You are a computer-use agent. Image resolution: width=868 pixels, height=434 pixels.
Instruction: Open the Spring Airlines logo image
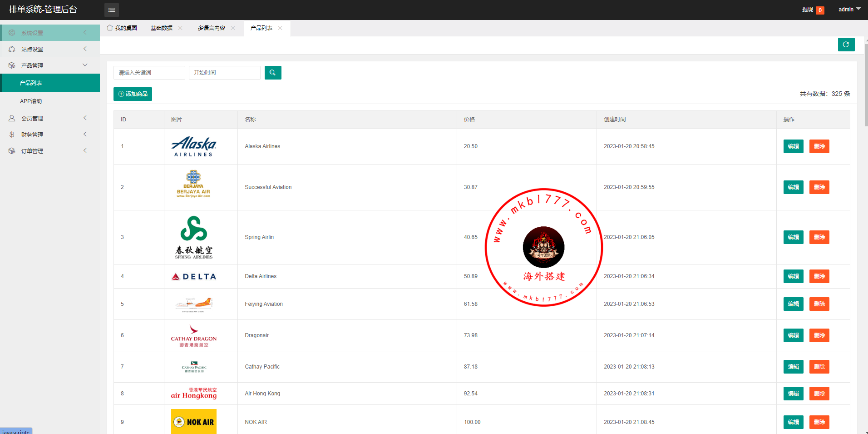(194, 237)
